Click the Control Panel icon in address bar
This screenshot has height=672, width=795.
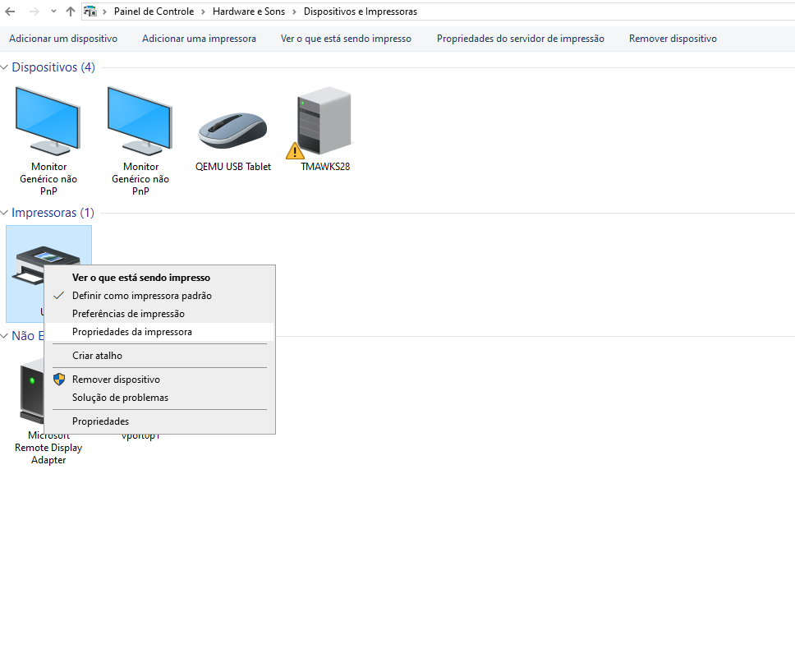(90, 12)
